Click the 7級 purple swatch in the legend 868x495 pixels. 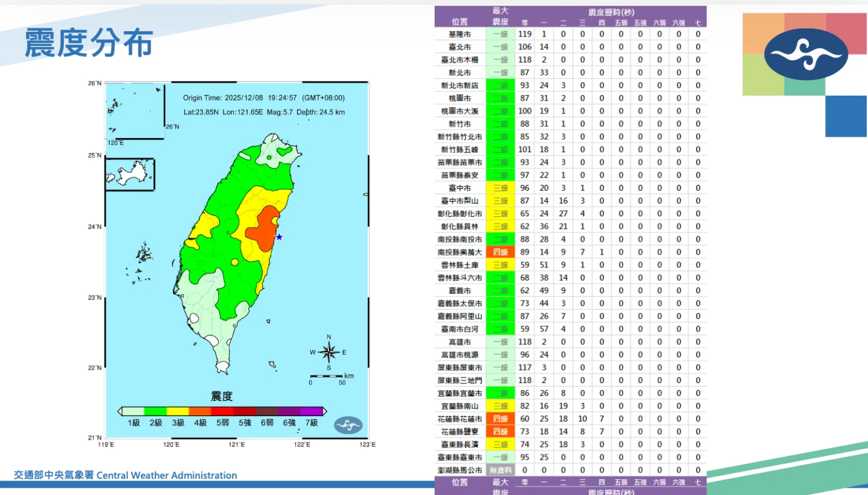pos(311,411)
